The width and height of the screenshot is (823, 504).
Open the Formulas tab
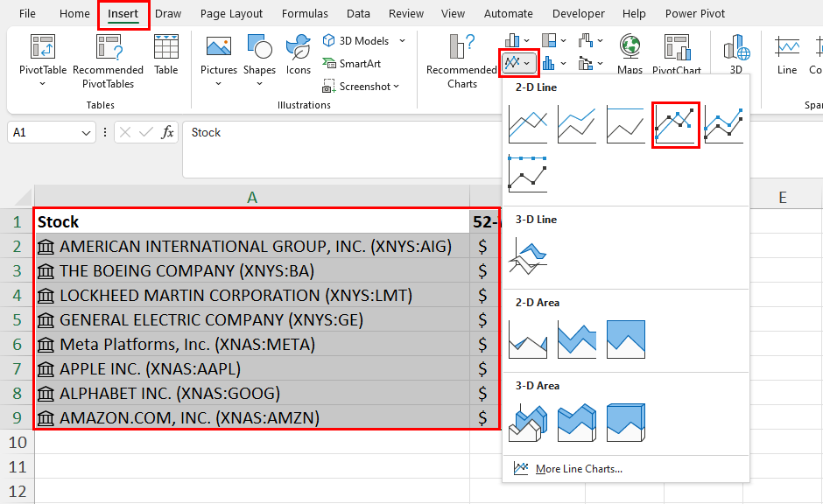click(x=305, y=14)
